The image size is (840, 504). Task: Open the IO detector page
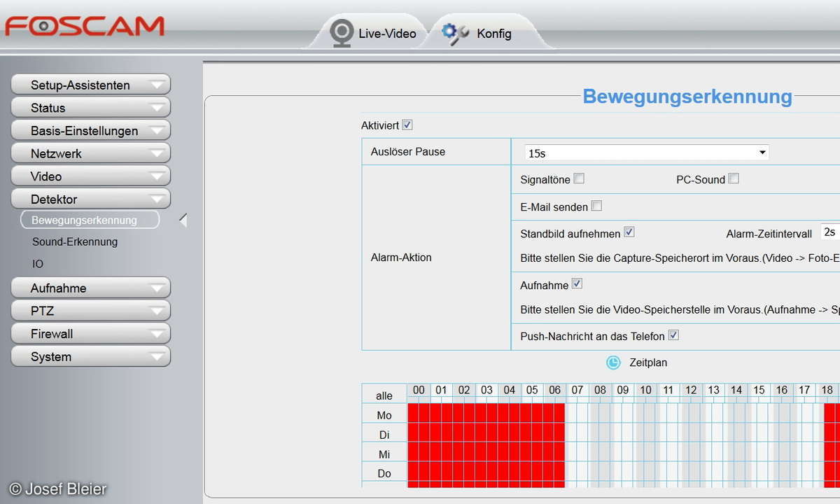pos(38,264)
